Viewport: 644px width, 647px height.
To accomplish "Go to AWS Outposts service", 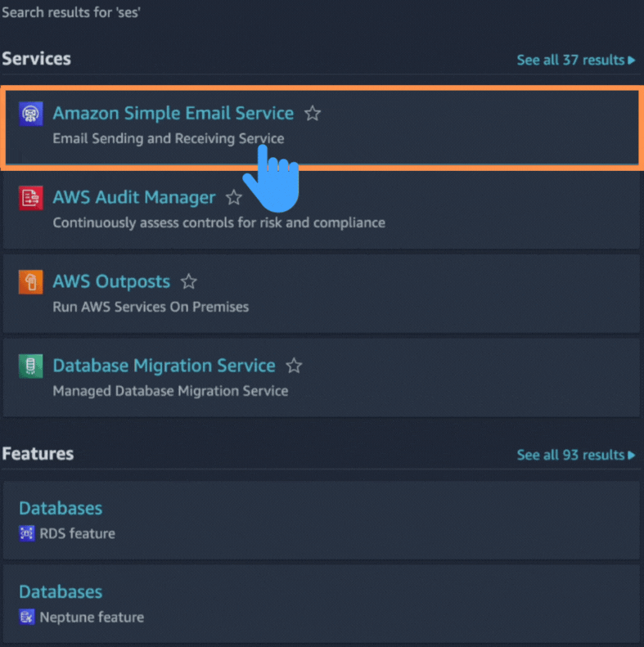I will coord(111,282).
